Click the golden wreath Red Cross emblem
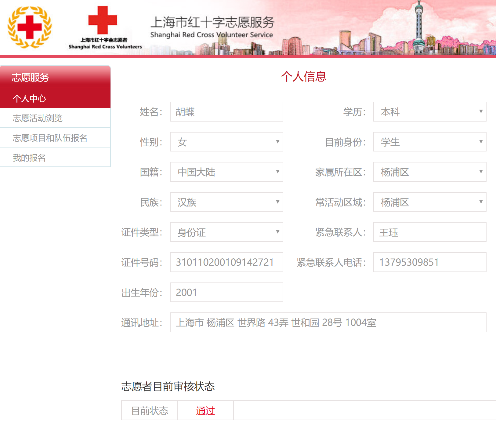The width and height of the screenshot is (496, 448). pyautogui.click(x=30, y=27)
